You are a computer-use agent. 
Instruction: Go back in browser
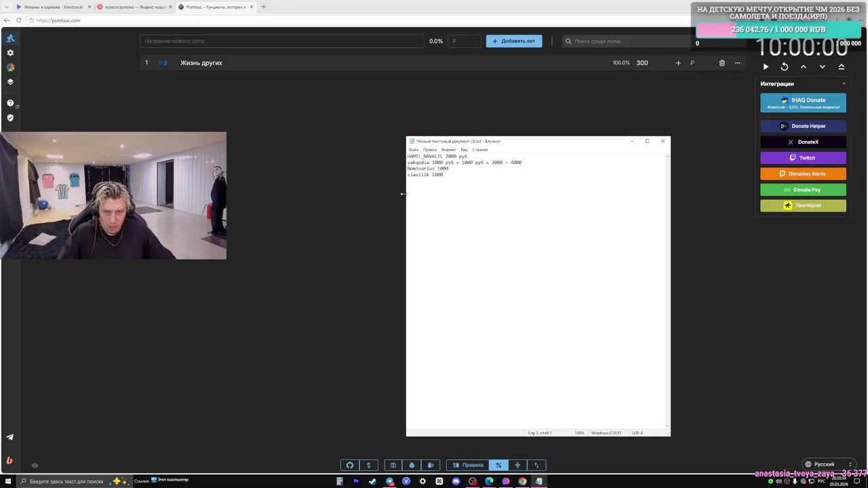6,20
